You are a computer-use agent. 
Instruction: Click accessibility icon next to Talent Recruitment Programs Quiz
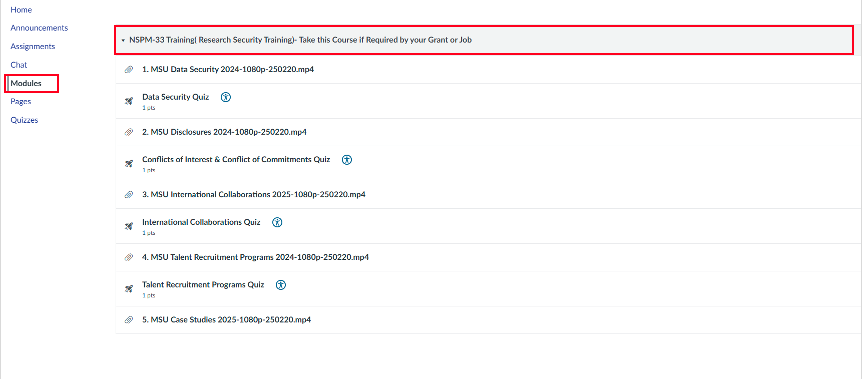[281, 285]
